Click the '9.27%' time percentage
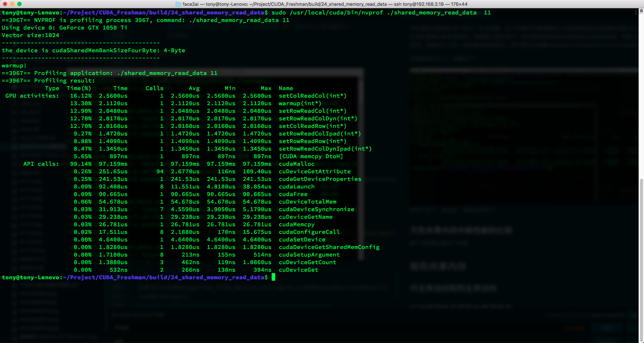644x343 pixels. (82, 134)
